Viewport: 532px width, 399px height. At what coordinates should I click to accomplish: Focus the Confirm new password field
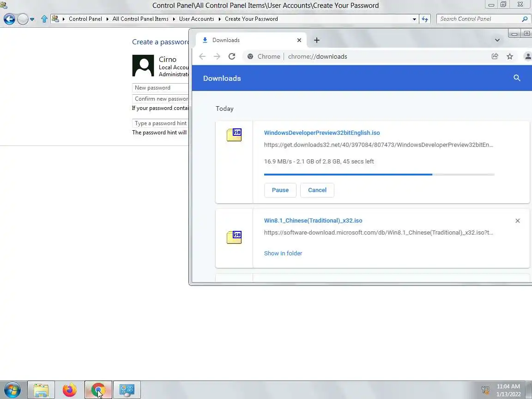click(x=161, y=99)
